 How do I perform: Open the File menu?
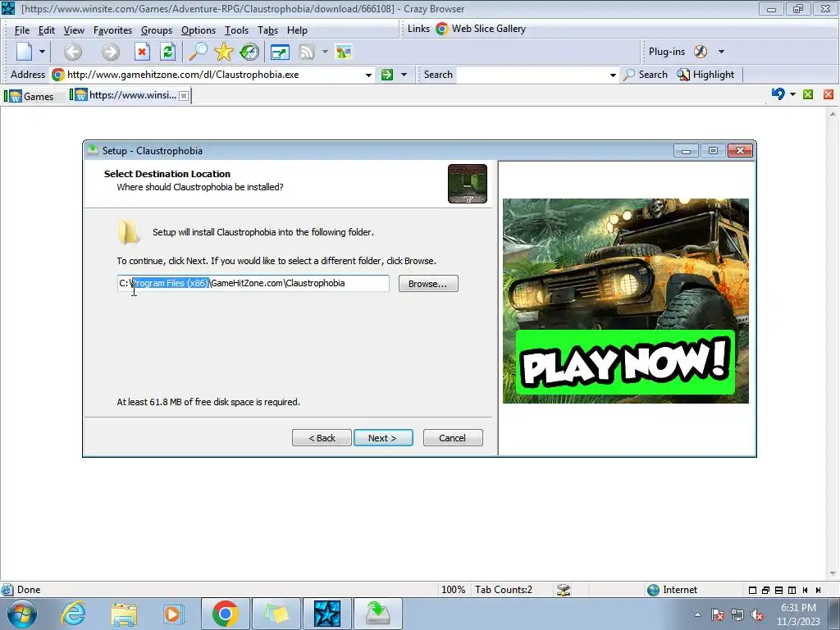22,30
